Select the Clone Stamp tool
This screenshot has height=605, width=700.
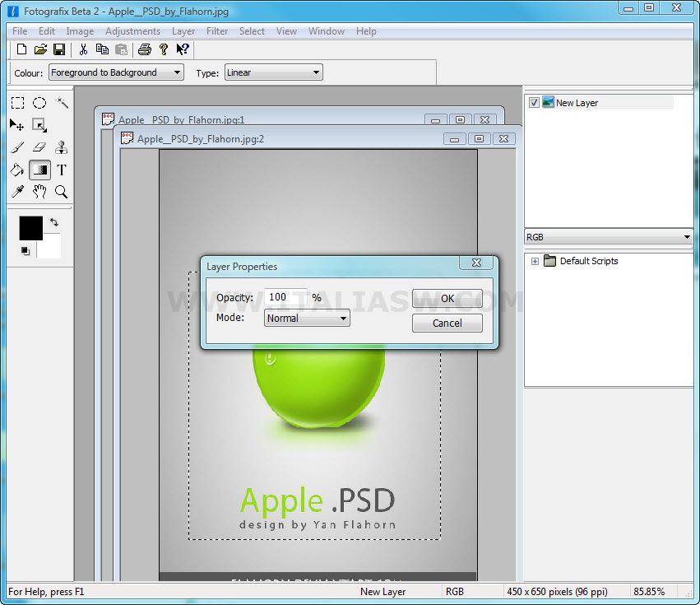pos(62,147)
